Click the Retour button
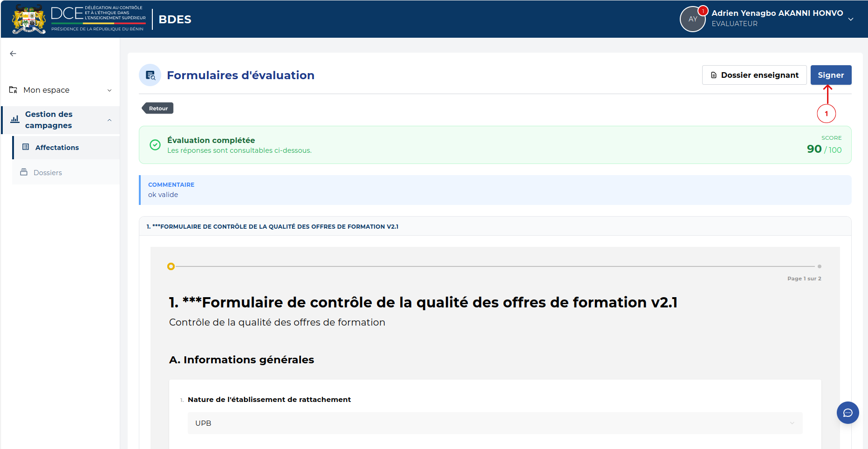 (x=158, y=109)
